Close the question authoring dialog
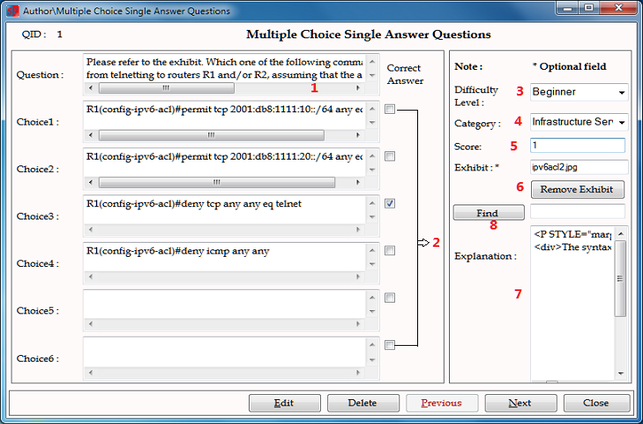 click(596, 403)
